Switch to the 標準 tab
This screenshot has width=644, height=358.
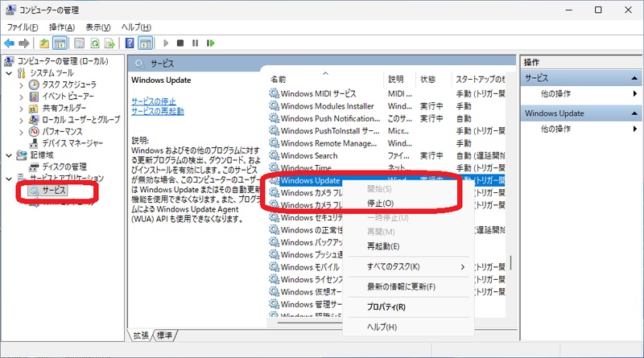point(165,335)
